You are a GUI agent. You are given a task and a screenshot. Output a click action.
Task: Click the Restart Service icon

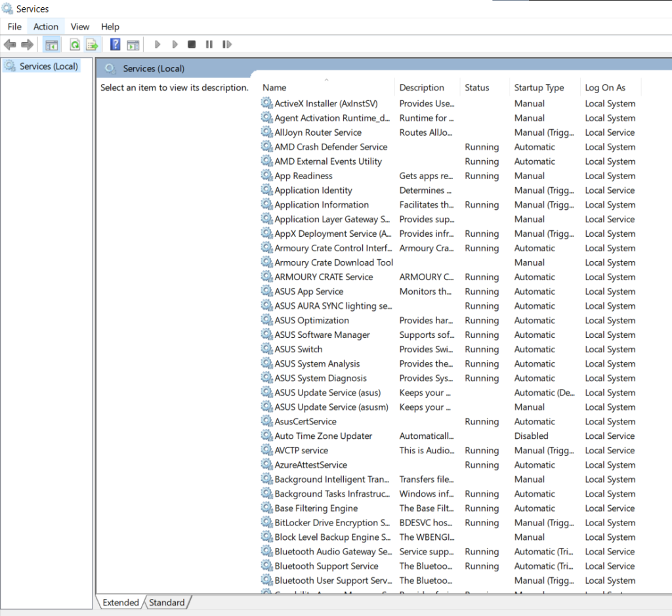pyautogui.click(x=226, y=44)
